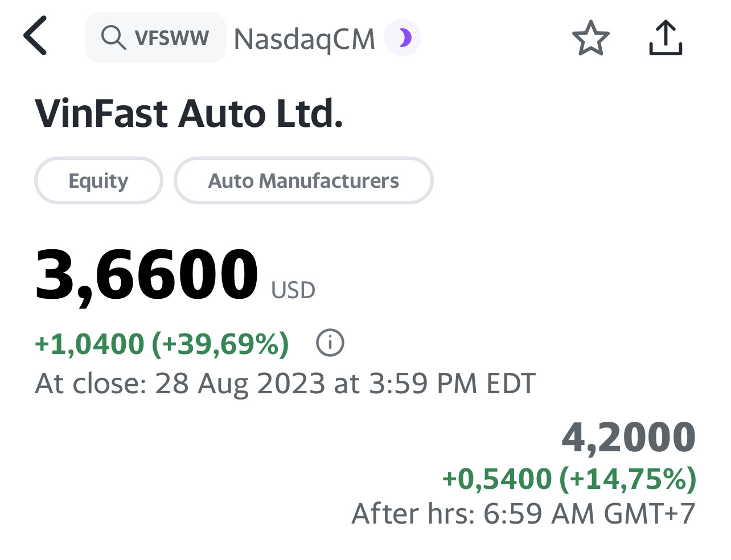Image resolution: width=731 pixels, height=560 pixels.
Task: Select the VinFast Auto Ltd. title
Action: [189, 113]
